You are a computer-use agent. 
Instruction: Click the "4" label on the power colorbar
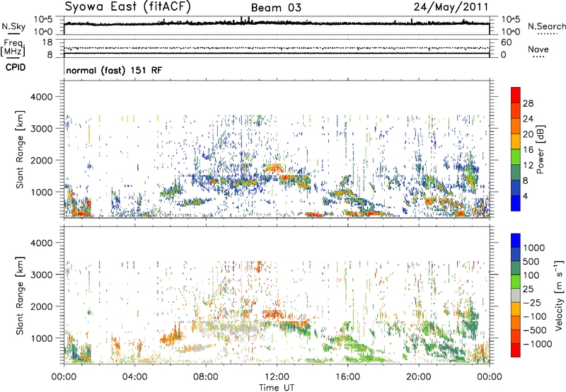pyautogui.click(x=525, y=197)
